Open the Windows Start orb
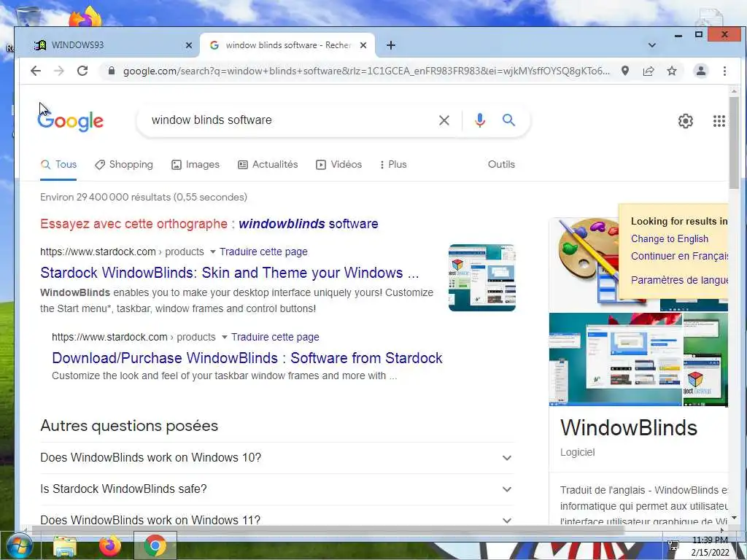Viewport: 747px width, 560px height. coord(20,546)
